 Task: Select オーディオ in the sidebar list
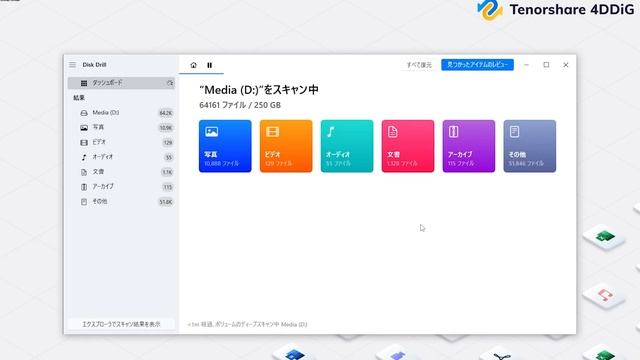[121, 157]
